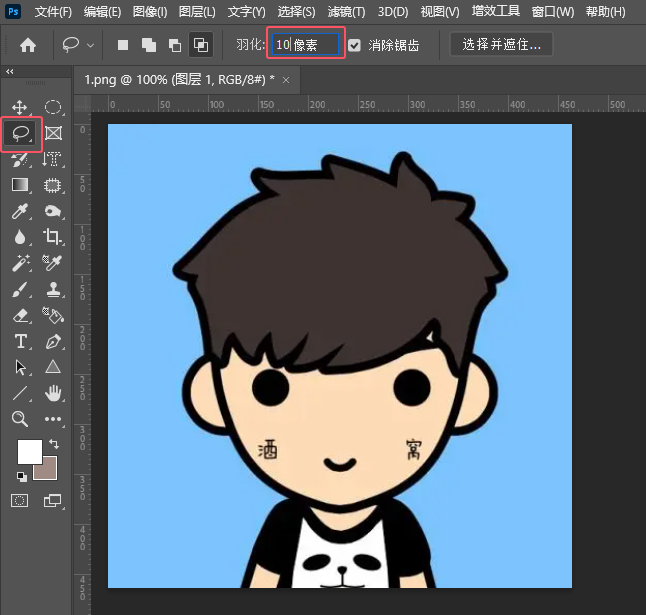The height and width of the screenshot is (615, 646).
Task: Open 图像(I) menu
Action: (x=150, y=12)
